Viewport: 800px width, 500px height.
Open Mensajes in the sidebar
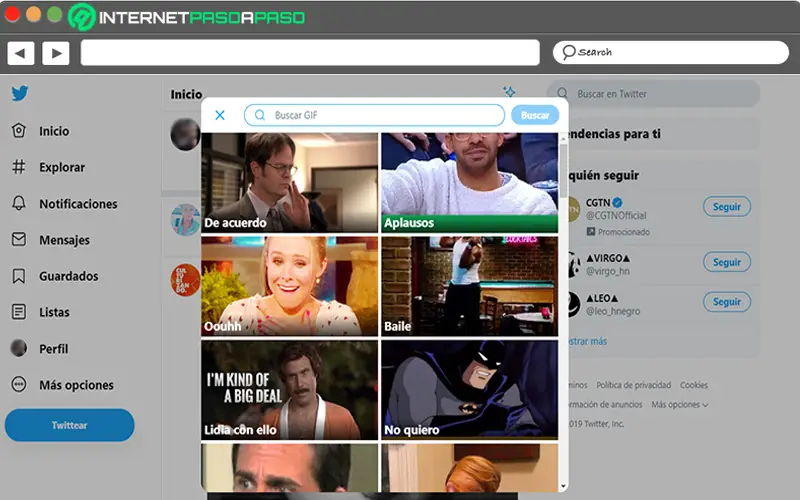pos(64,240)
